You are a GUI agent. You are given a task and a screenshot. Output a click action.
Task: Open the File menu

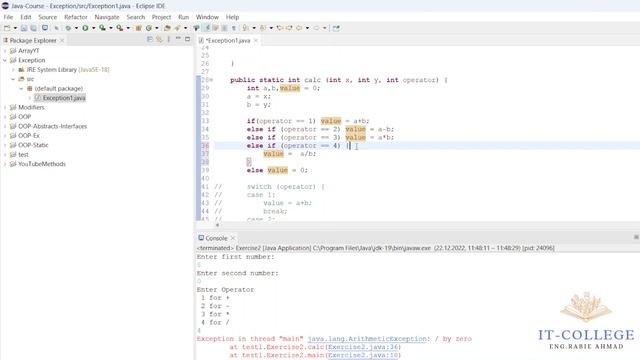(8, 17)
